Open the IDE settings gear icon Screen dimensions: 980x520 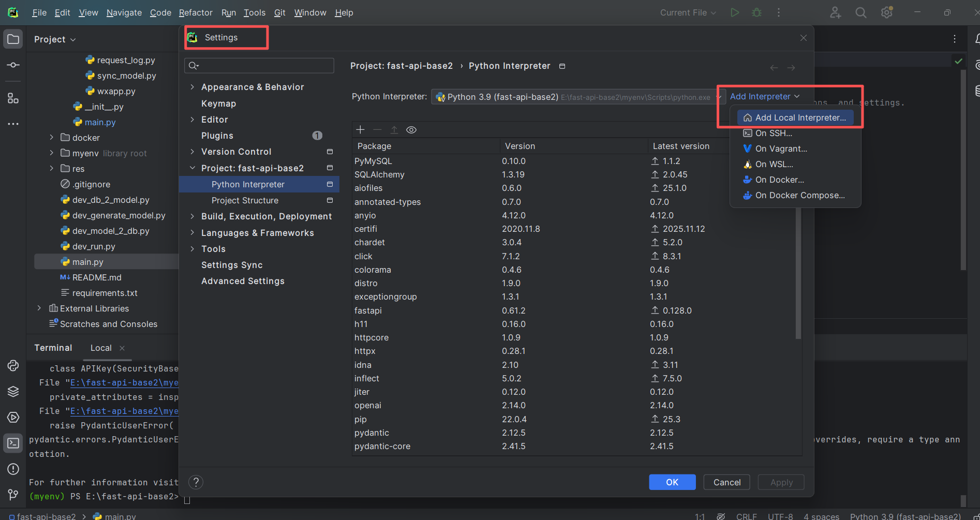(887, 12)
